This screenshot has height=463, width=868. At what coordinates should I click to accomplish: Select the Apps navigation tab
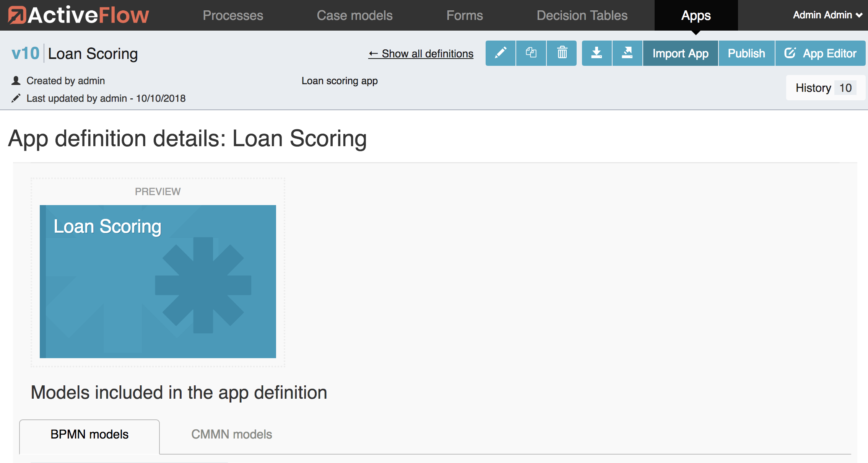696,15
